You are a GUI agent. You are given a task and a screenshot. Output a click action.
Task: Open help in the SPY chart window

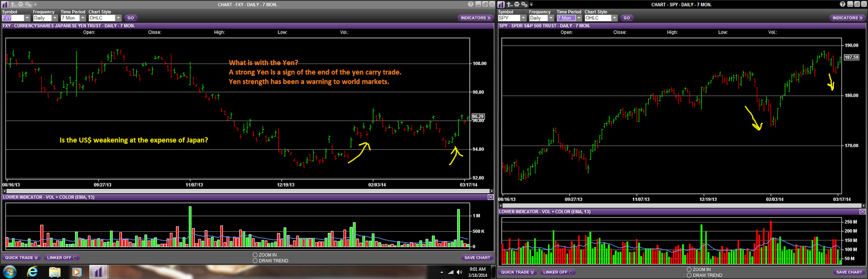click(843, 4)
